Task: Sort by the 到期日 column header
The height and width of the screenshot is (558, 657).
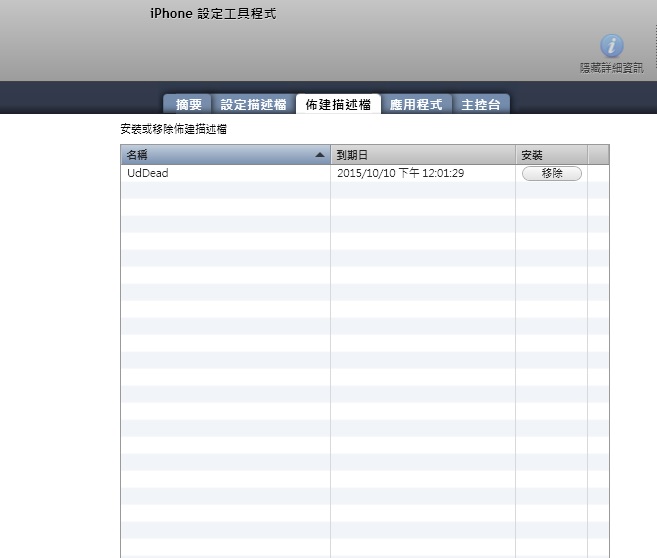Action: tap(423, 155)
